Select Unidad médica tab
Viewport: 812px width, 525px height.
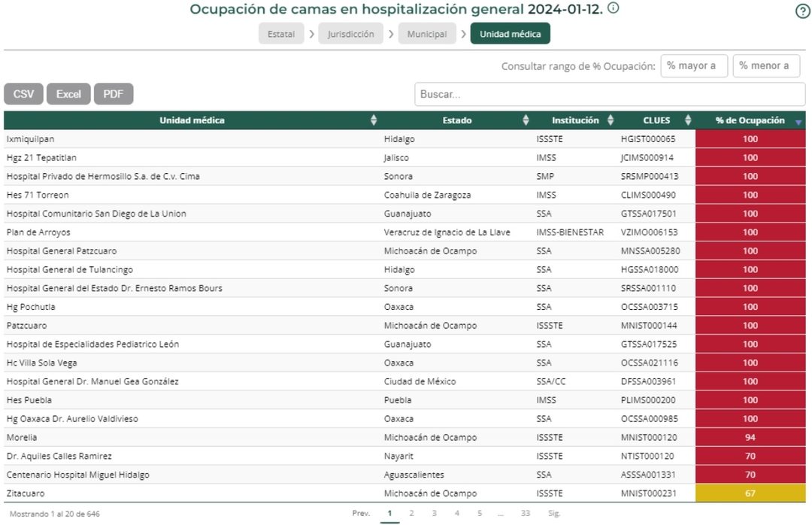[510, 34]
